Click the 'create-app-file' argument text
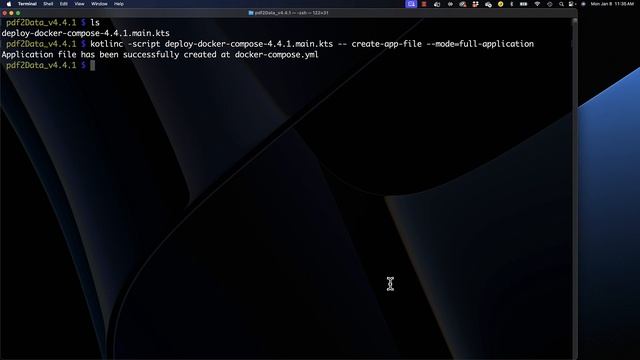The height and width of the screenshot is (360, 640). (x=387, y=44)
